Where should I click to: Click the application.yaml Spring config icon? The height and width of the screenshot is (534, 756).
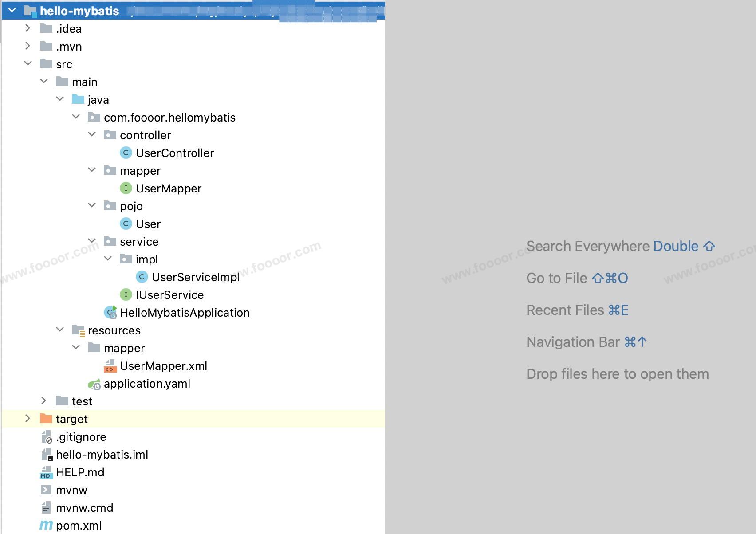[x=94, y=384]
